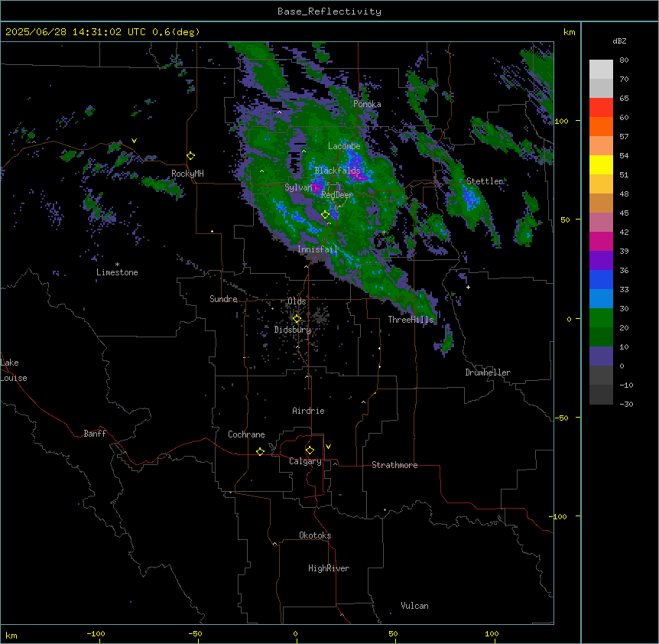Select the light gray 70-80 dBZ swatch
Viewport: 659px width, 644px height.
point(601,69)
